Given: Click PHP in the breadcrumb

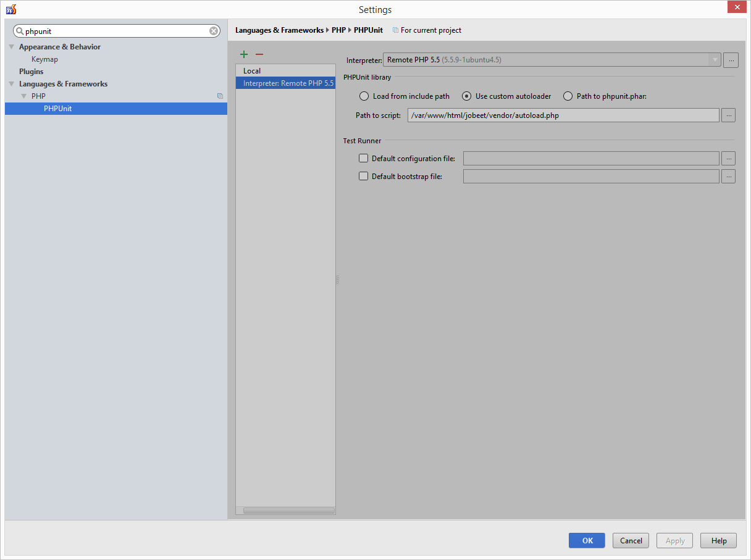Looking at the screenshot, I should tap(338, 30).
